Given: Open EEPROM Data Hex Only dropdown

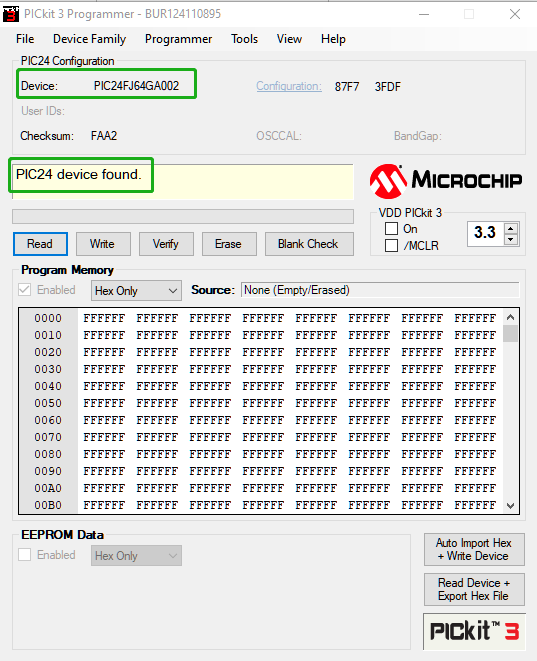Looking at the screenshot, I should [x=136, y=556].
